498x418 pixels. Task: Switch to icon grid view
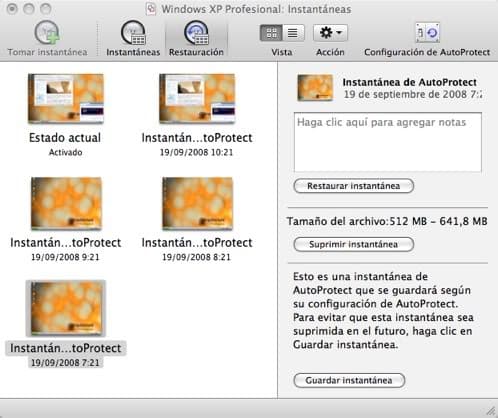point(271,33)
